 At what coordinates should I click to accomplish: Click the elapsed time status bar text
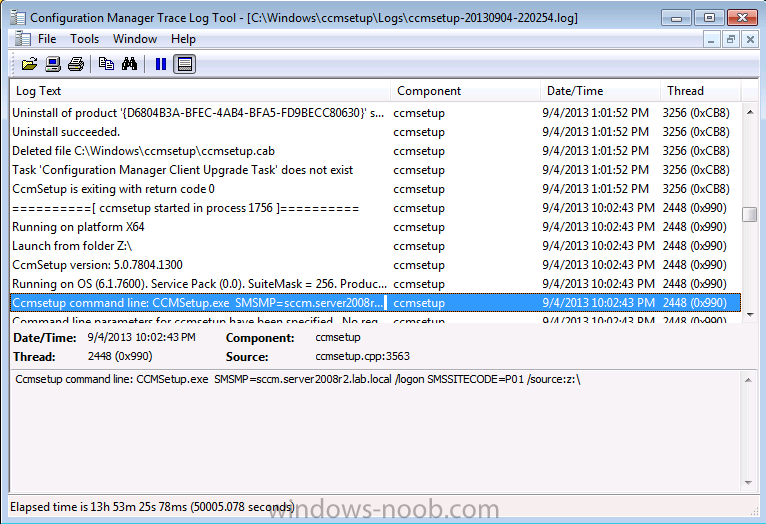pos(152,507)
